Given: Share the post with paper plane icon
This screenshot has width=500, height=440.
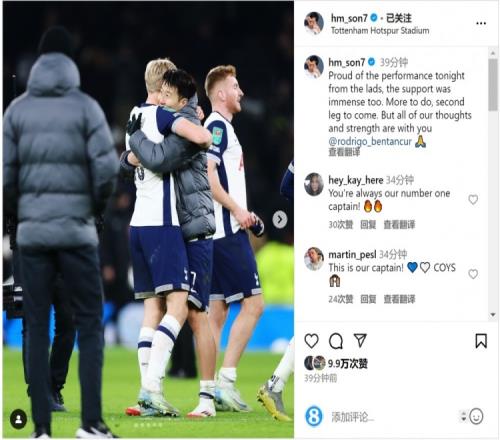Looking at the screenshot, I should coord(360,340).
